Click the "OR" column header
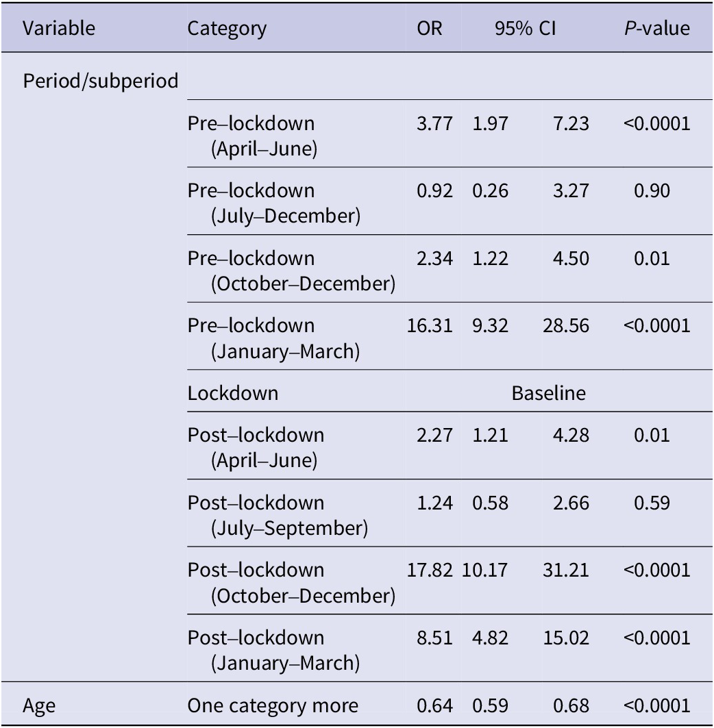The width and height of the screenshot is (714, 728). click(x=430, y=29)
